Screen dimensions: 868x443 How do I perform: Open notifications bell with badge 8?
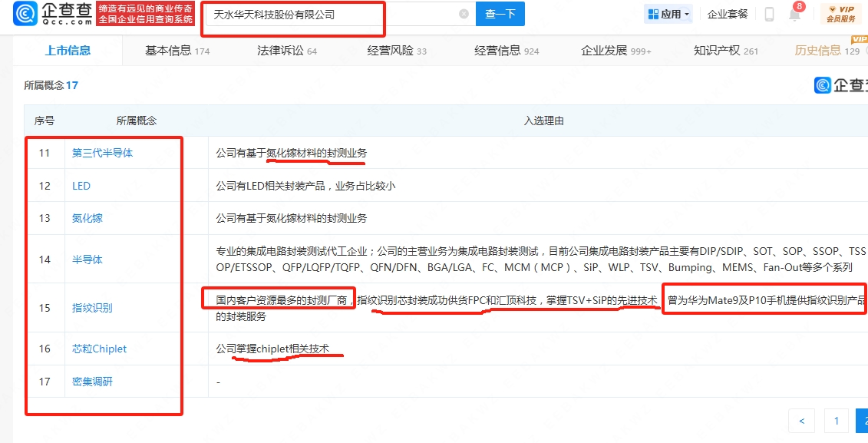795,13
